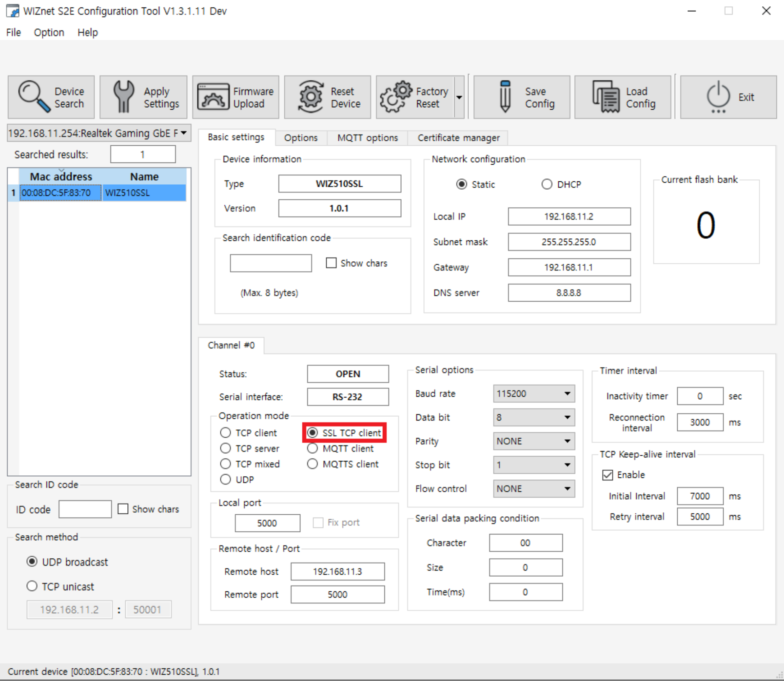The width and height of the screenshot is (784, 681).
Task: Click the Reset Device gear icon
Action: tap(310, 97)
